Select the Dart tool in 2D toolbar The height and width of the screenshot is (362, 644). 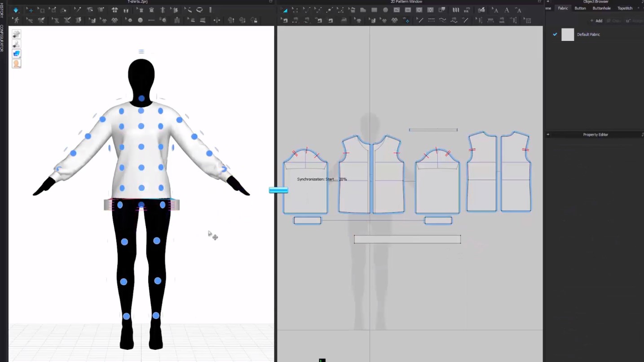(430, 10)
